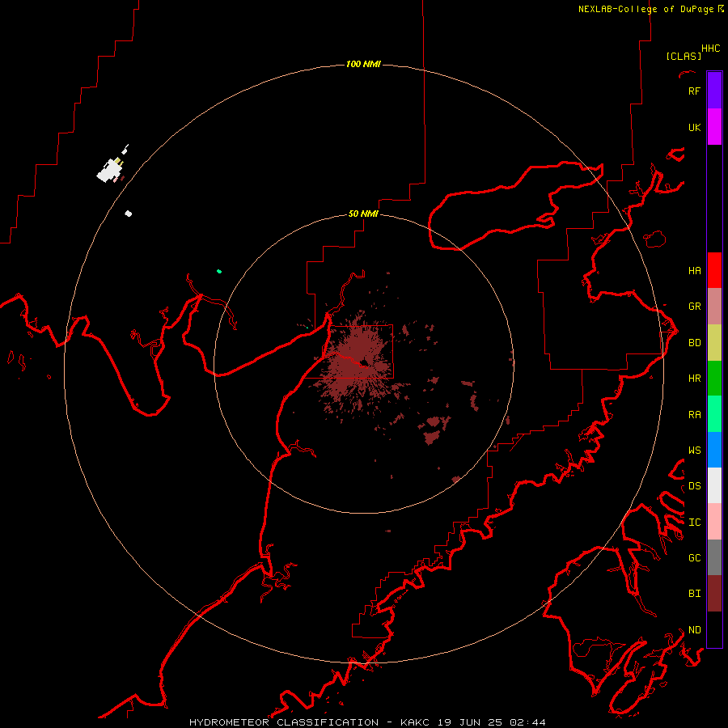Click the WS legend label
This screenshot has height=728, width=728.
[694, 451]
